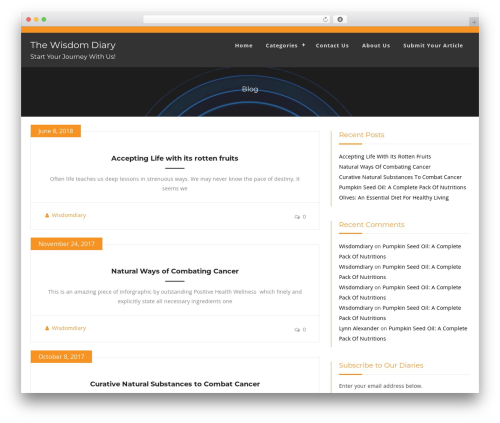Open recent post 'Natural Ways Of Combating Cancer'
Screen dimensions: 500x423
pyautogui.click(x=384, y=167)
